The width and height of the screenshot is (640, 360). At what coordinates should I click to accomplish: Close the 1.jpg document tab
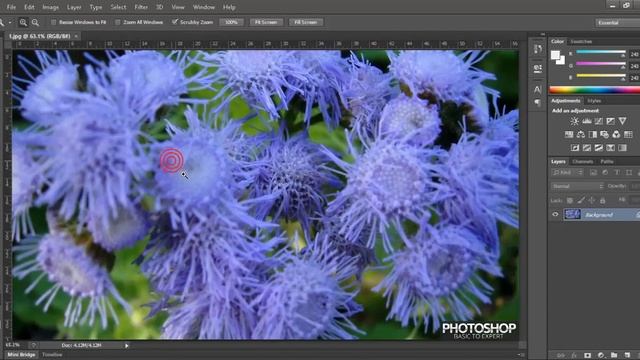[x=76, y=36]
